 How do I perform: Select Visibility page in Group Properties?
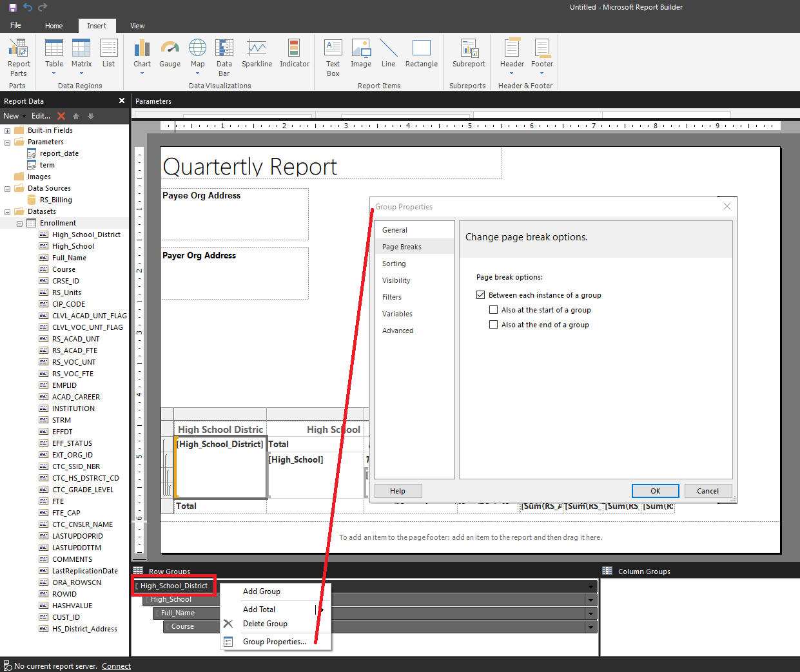(x=415, y=280)
